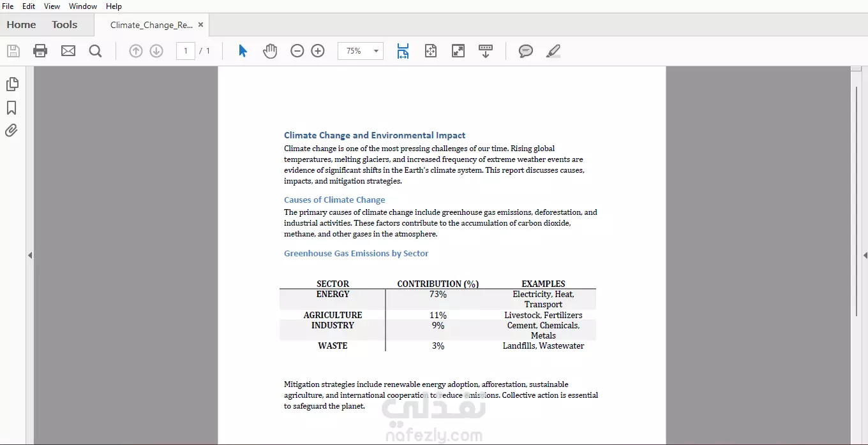Screen dimensions: 868x445
Task: Switch to the Home tab
Action: coord(22,25)
